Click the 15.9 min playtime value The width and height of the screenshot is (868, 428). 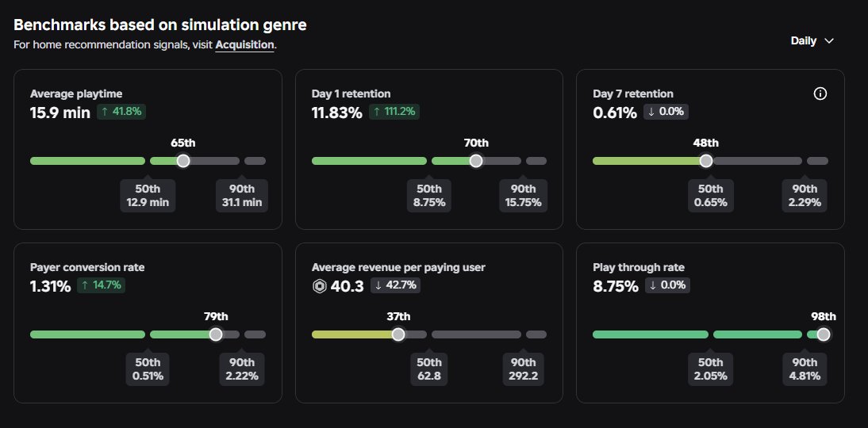point(60,113)
